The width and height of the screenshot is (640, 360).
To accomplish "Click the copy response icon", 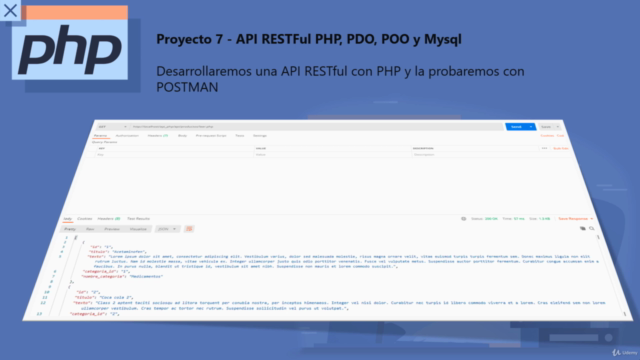I will (x=582, y=229).
